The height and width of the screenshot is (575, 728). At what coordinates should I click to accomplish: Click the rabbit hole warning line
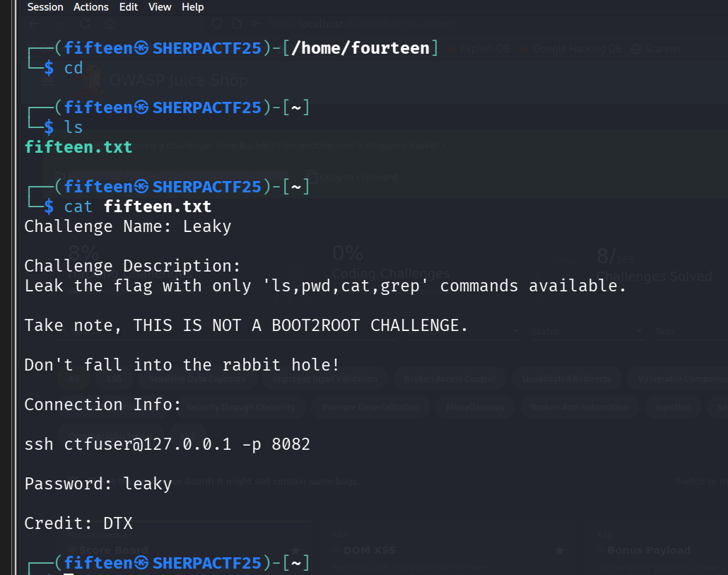pyautogui.click(x=182, y=365)
